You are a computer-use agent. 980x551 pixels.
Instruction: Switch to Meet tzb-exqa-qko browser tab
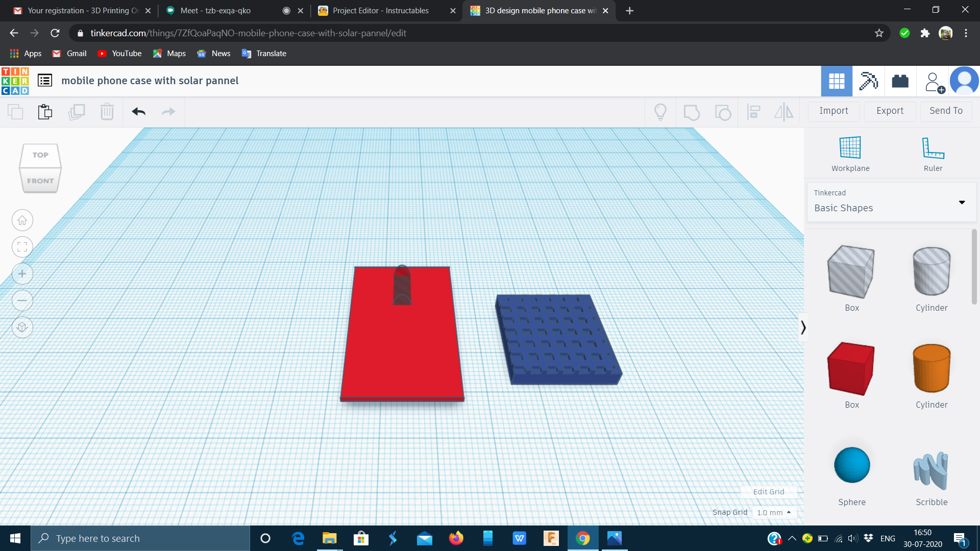215,11
